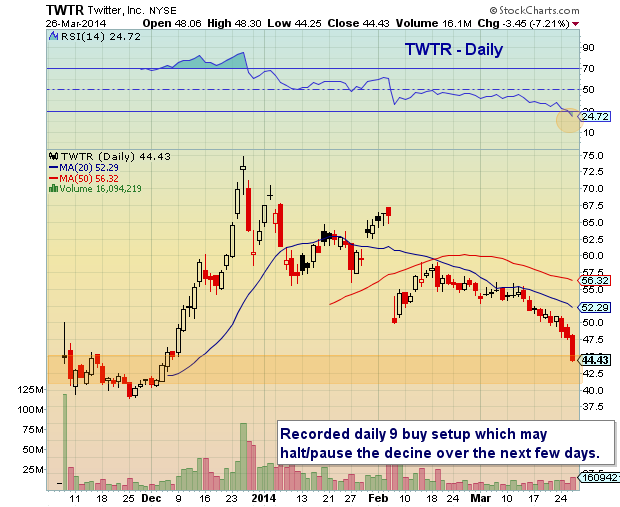Screen dimensions: 620x507
Task: Click the Feb date axis label
Action: (x=378, y=498)
